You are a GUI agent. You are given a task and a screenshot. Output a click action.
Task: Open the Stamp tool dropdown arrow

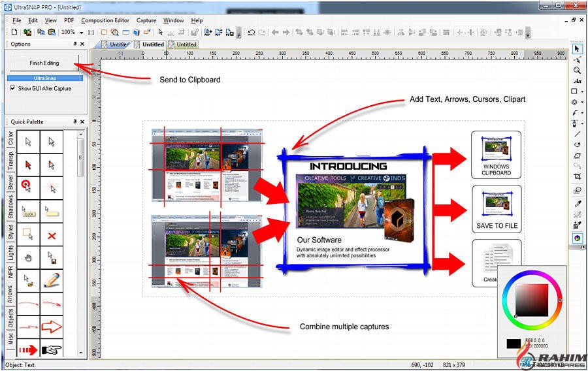(582, 123)
